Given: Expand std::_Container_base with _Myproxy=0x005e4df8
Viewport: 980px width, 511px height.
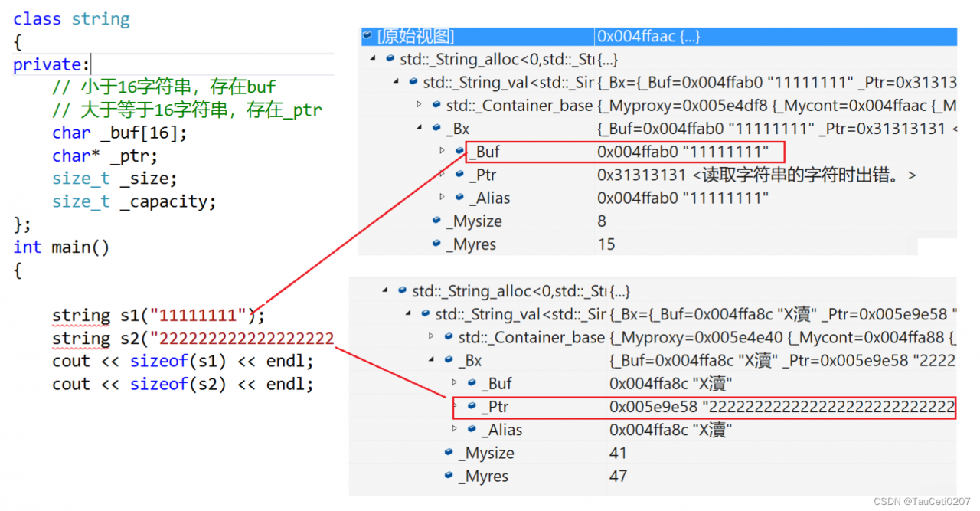Looking at the screenshot, I should [419, 105].
